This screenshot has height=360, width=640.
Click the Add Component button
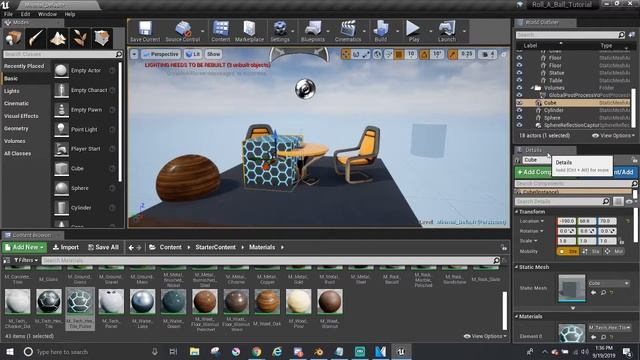534,172
